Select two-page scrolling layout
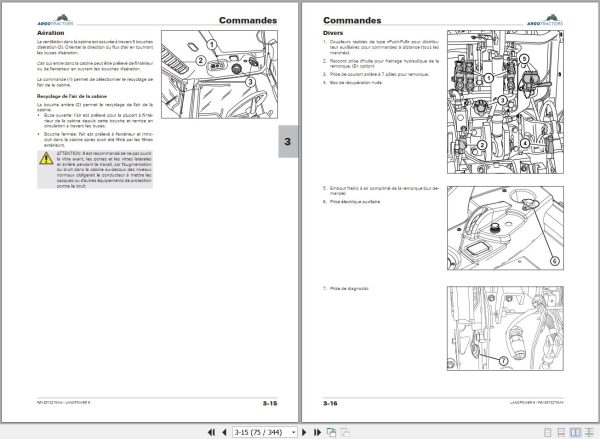 (590, 432)
